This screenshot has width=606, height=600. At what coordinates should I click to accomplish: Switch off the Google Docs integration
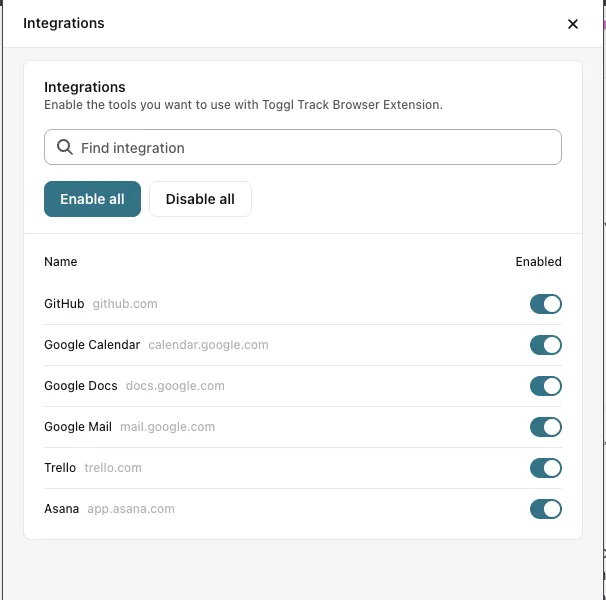point(545,386)
